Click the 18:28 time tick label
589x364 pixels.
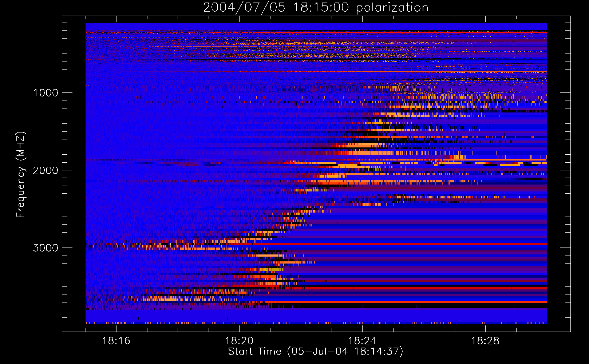[485, 341]
